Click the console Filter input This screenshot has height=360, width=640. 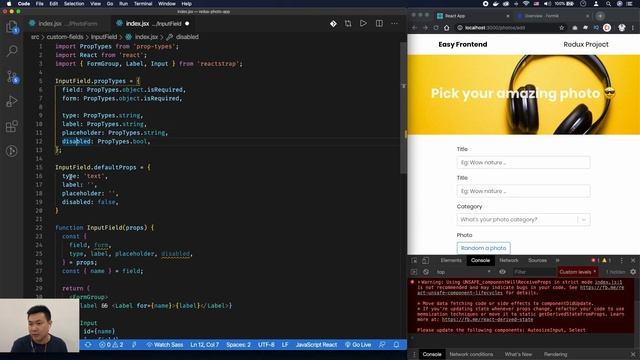[x=533, y=272]
